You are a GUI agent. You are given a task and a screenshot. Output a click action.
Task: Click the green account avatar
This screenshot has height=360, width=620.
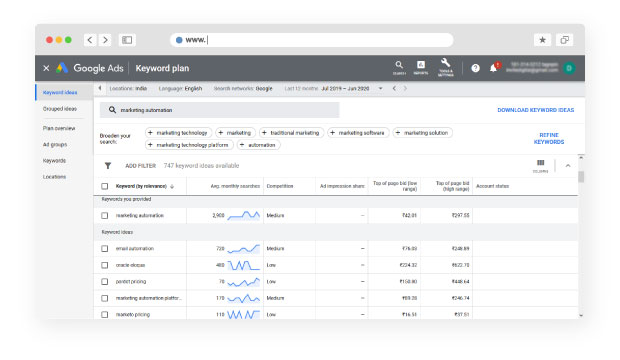coord(569,68)
